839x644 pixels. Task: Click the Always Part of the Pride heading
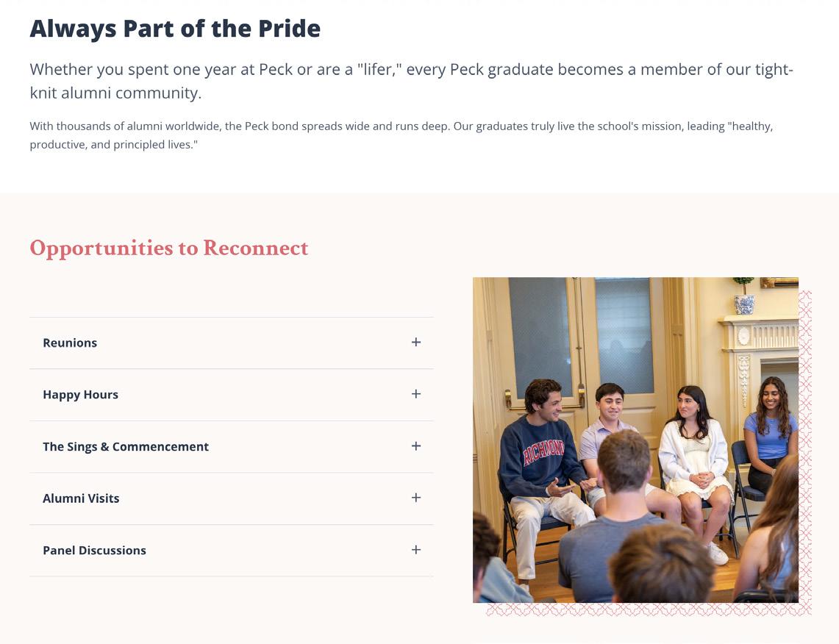175,29
